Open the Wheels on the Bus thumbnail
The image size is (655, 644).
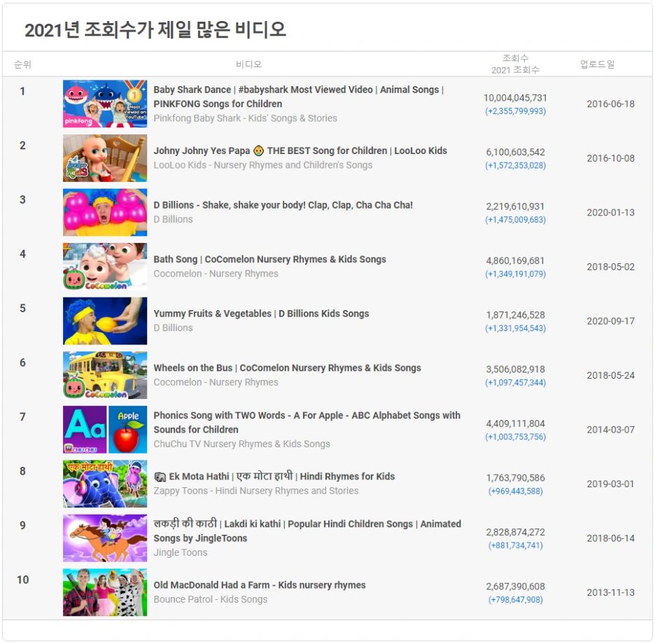pos(105,375)
